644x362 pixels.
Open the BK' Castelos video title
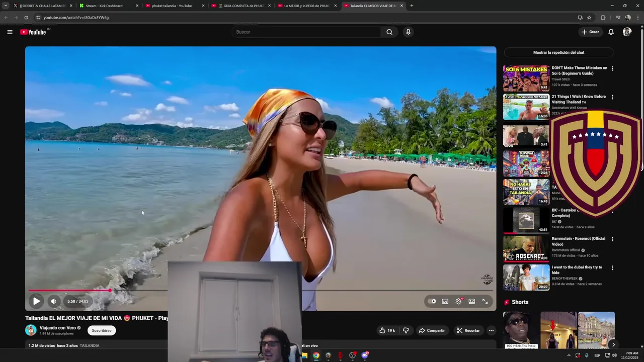tap(564, 213)
